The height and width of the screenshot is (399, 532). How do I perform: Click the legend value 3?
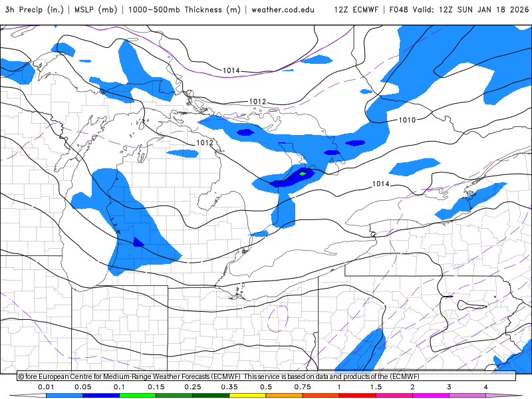click(x=450, y=387)
